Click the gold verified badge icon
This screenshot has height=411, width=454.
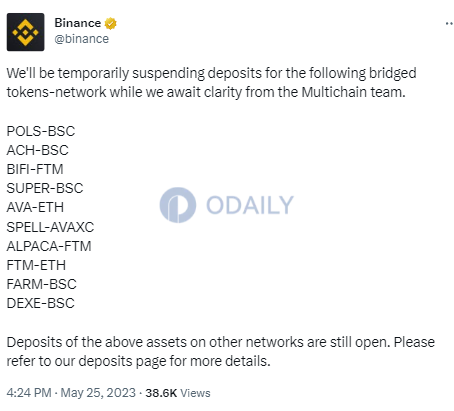point(110,24)
